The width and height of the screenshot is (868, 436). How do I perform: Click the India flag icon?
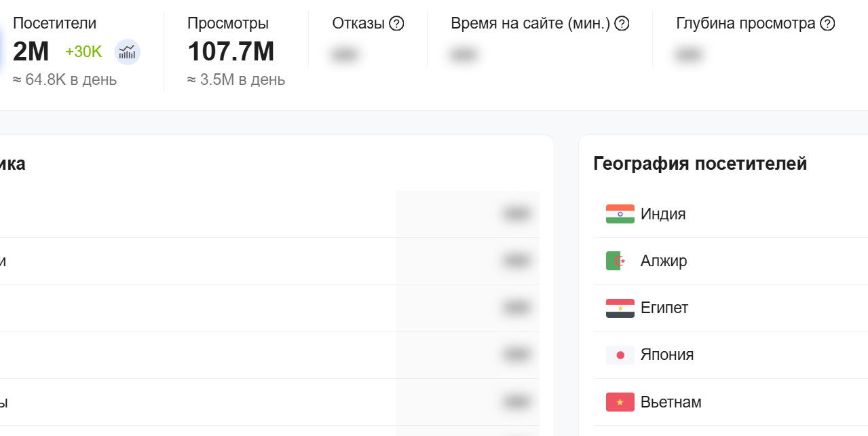point(620,214)
